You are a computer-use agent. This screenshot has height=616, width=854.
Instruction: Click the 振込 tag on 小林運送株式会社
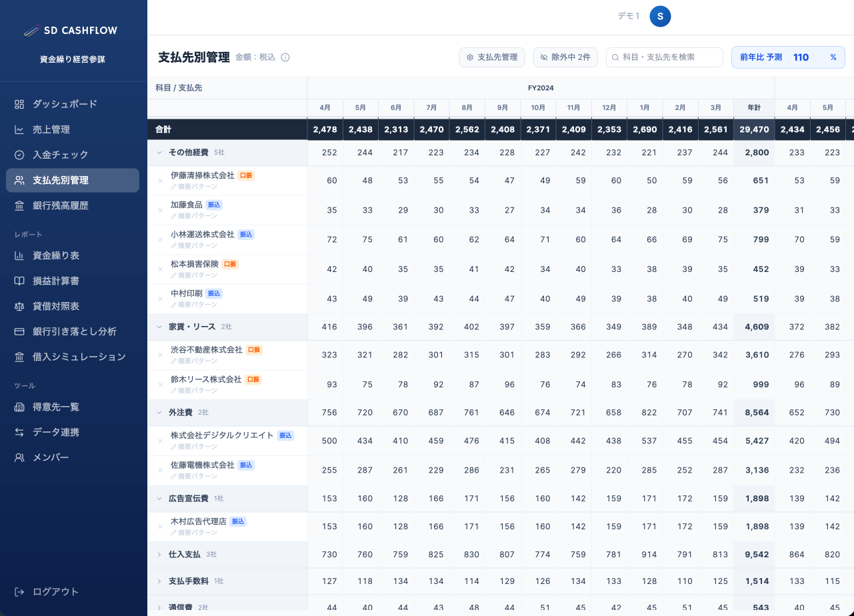click(x=246, y=235)
